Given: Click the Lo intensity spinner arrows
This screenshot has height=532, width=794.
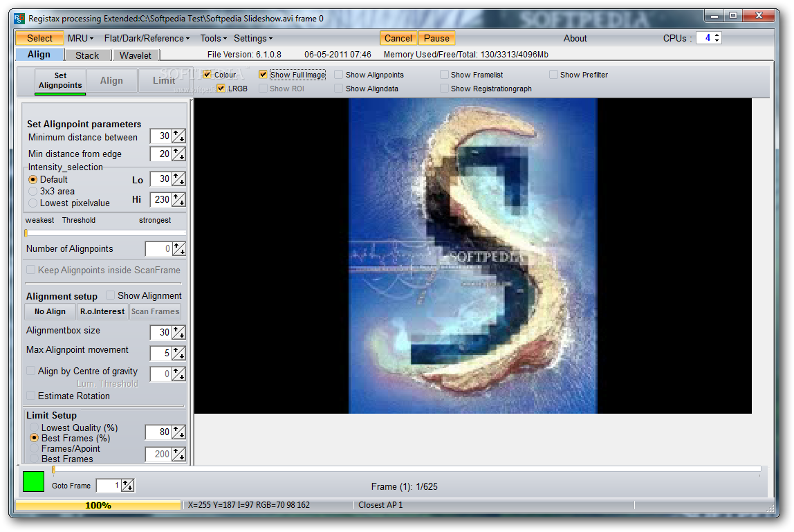Looking at the screenshot, I should [x=178, y=179].
